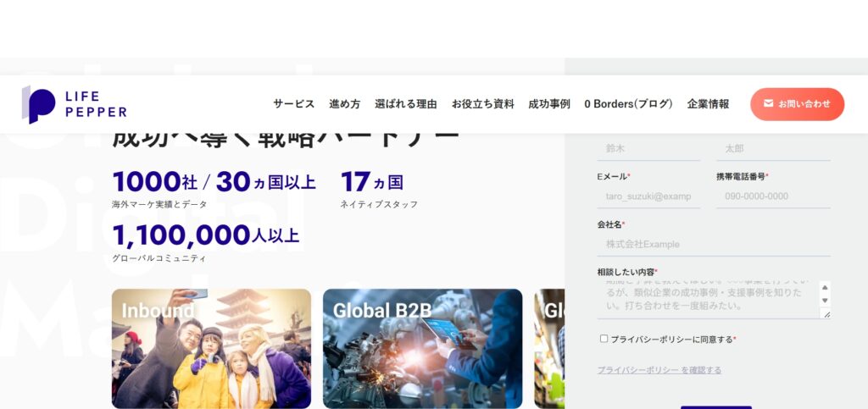This screenshot has height=409, width=868.
Task: Focus the surname field showing 鈴木
Action: pyautogui.click(x=648, y=148)
